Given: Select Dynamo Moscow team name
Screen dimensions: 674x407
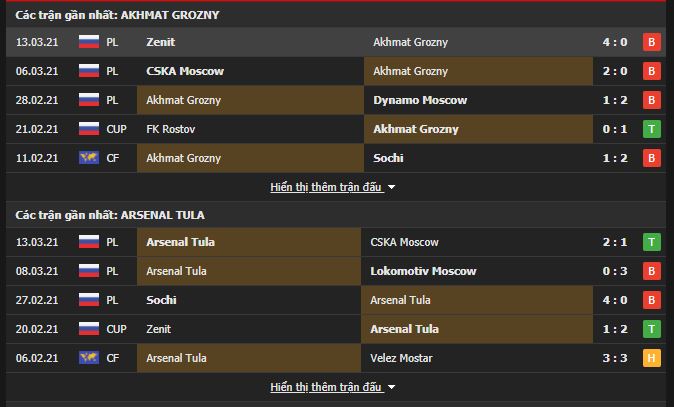Looking at the screenshot, I should (x=420, y=100).
